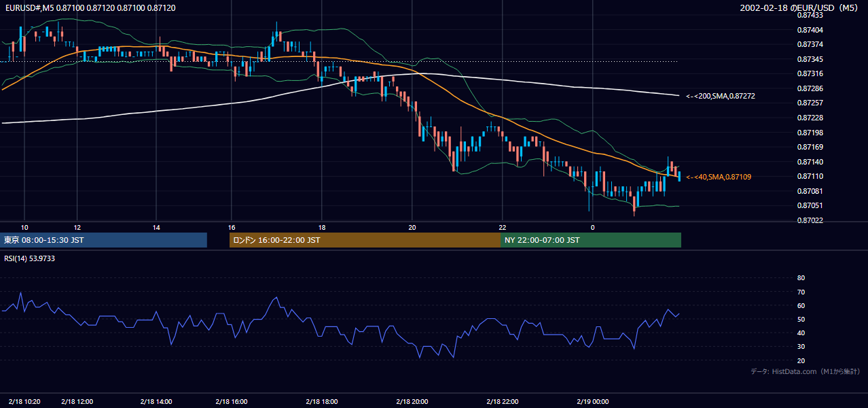Click the hour 20 time axis tick
This screenshot has width=868, height=408.
412,227
